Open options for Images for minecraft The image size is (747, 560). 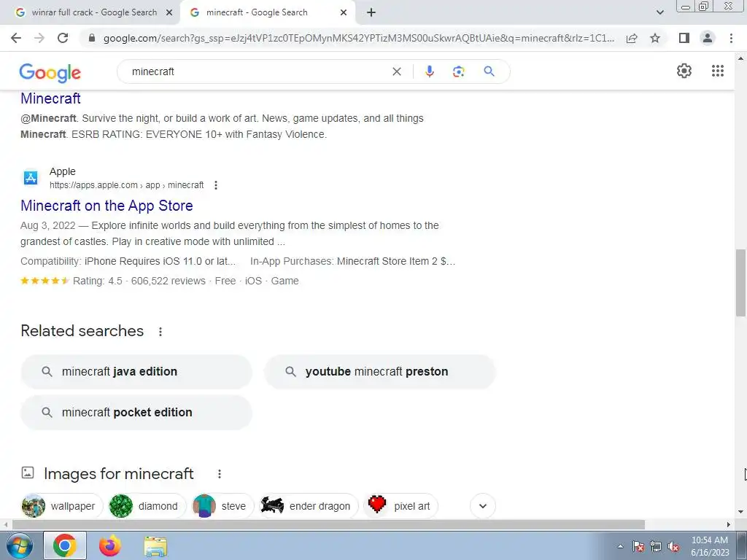tap(219, 474)
